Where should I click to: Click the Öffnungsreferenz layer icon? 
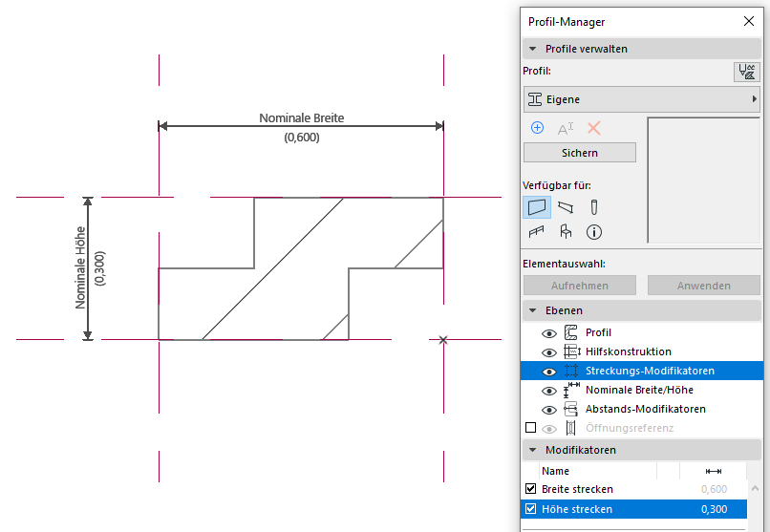pos(570,428)
